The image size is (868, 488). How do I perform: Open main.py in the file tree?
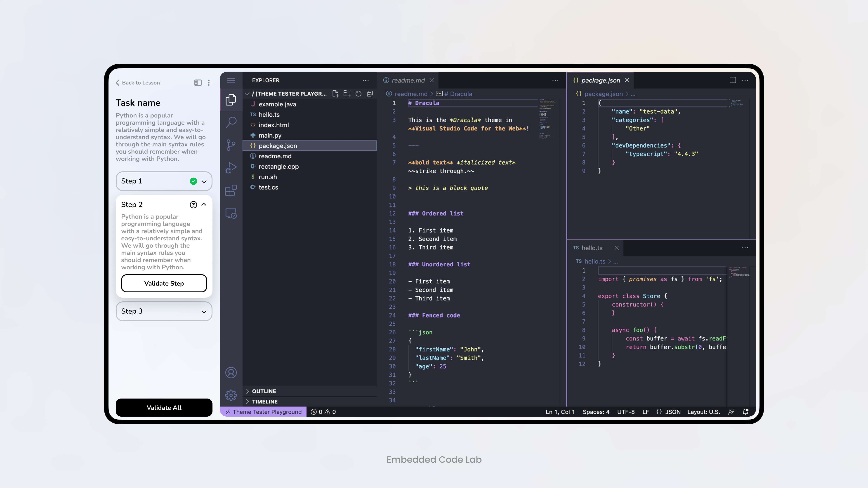coord(309,135)
